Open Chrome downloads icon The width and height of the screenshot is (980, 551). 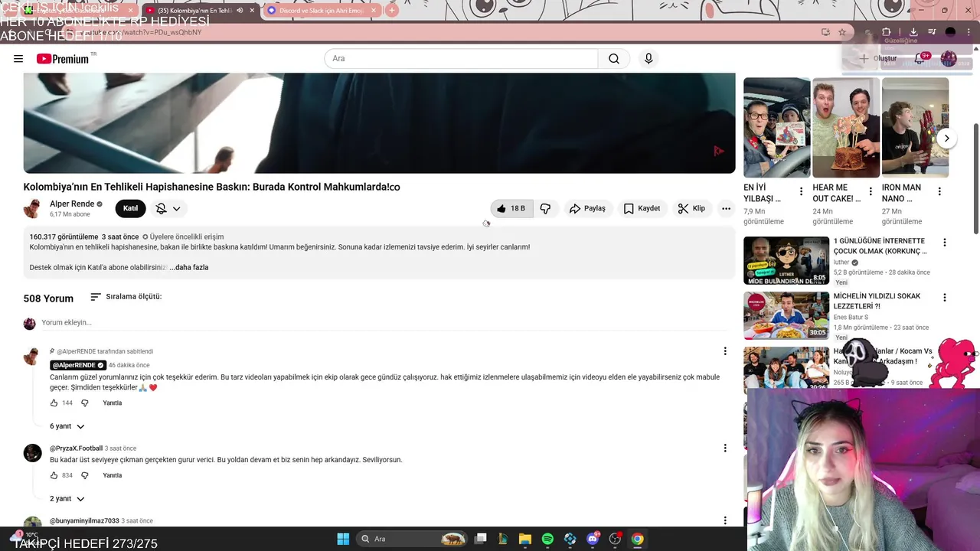pos(913,32)
